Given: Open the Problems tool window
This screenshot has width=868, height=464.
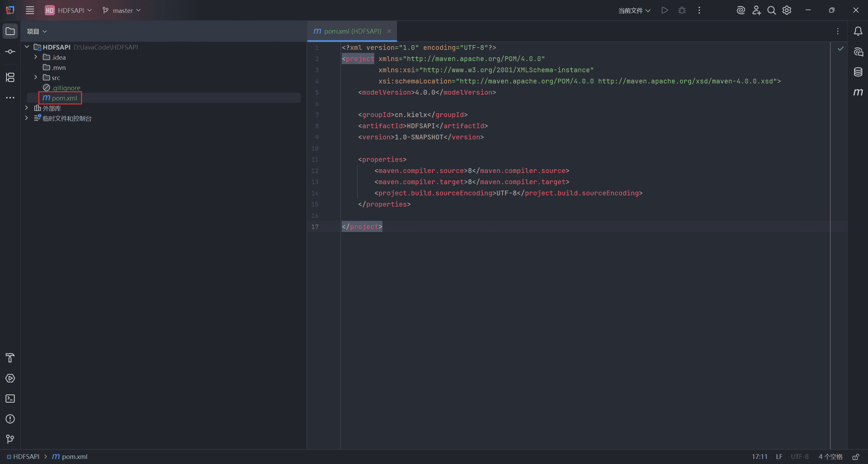Looking at the screenshot, I should click(10, 419).
